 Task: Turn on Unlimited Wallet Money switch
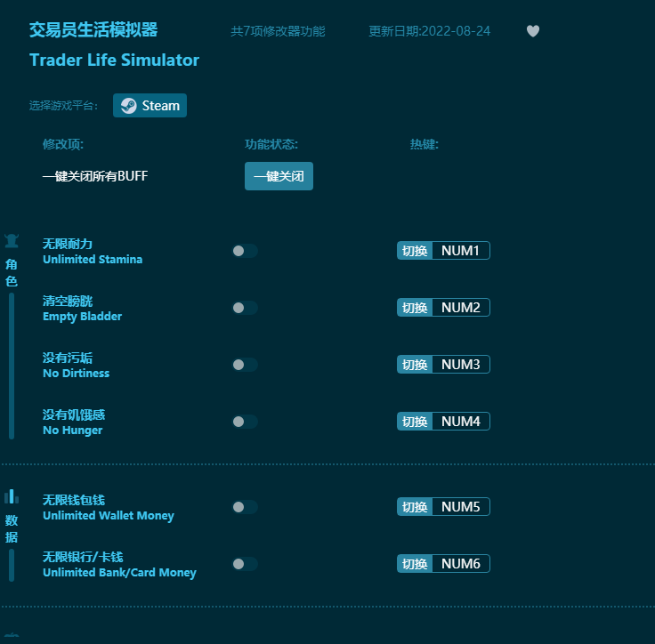point(246,507)
